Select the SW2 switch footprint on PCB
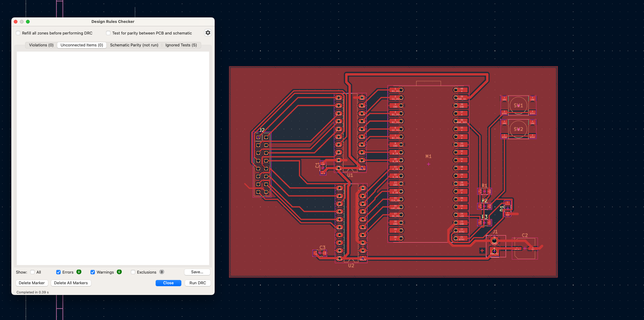The height and width of the screenshot is (320, 644). pos(518,129)
